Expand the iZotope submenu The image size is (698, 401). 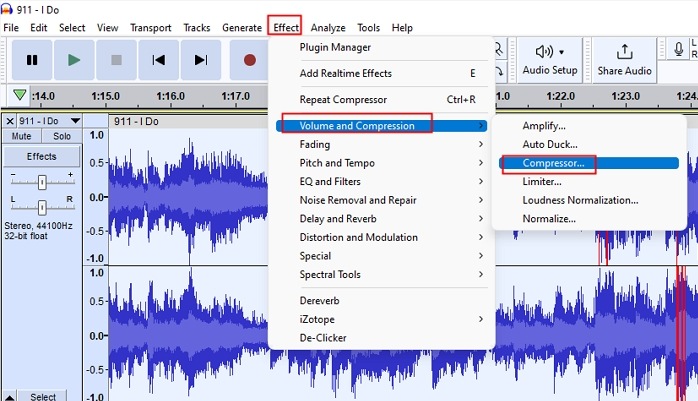[381, 319]
